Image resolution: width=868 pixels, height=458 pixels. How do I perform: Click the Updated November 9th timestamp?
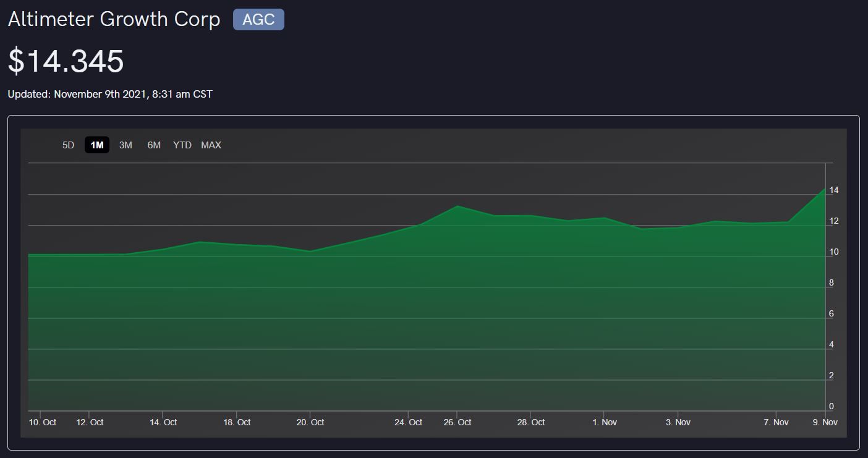point(110,95)
